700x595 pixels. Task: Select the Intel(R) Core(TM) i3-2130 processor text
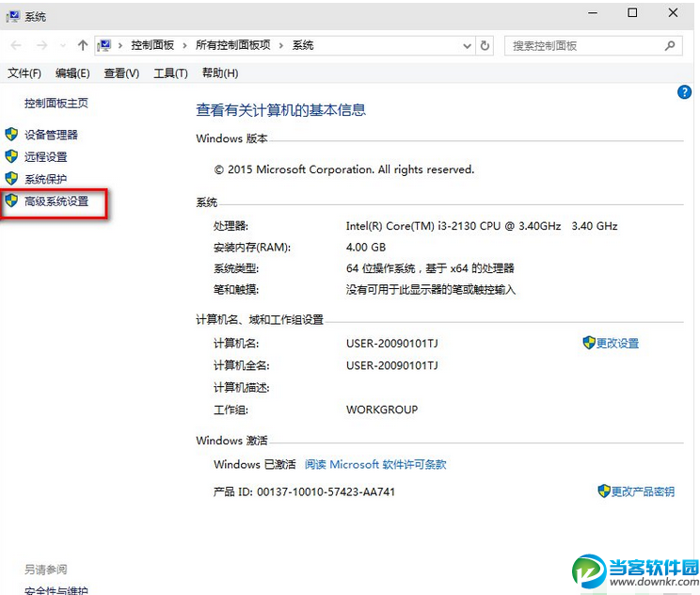coord(482,226)
